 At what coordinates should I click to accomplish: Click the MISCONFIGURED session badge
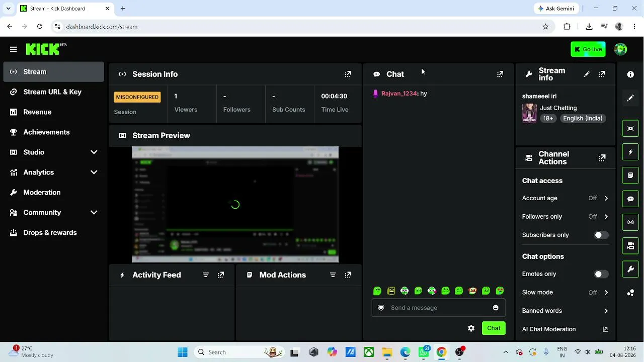(137, 97)
